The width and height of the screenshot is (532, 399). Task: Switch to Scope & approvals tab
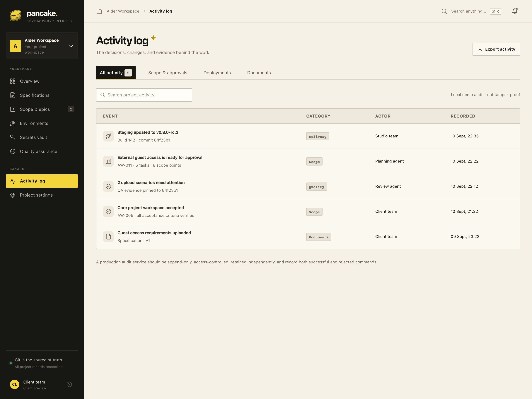(x=168, y=73)
